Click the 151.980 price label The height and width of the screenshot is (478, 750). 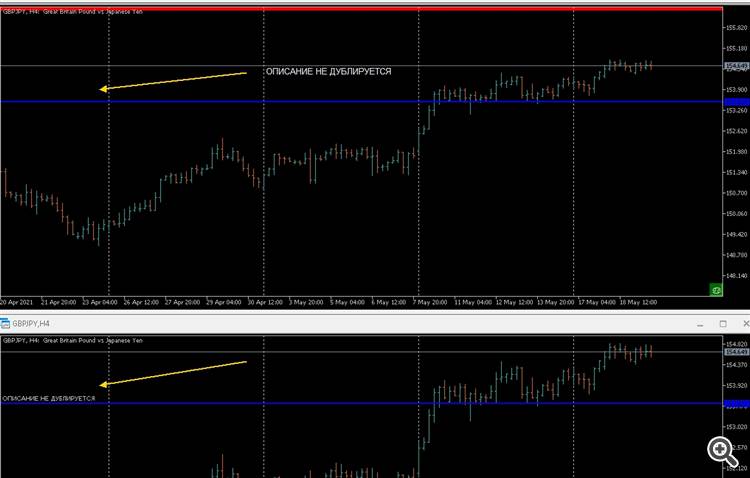(736, 152)
